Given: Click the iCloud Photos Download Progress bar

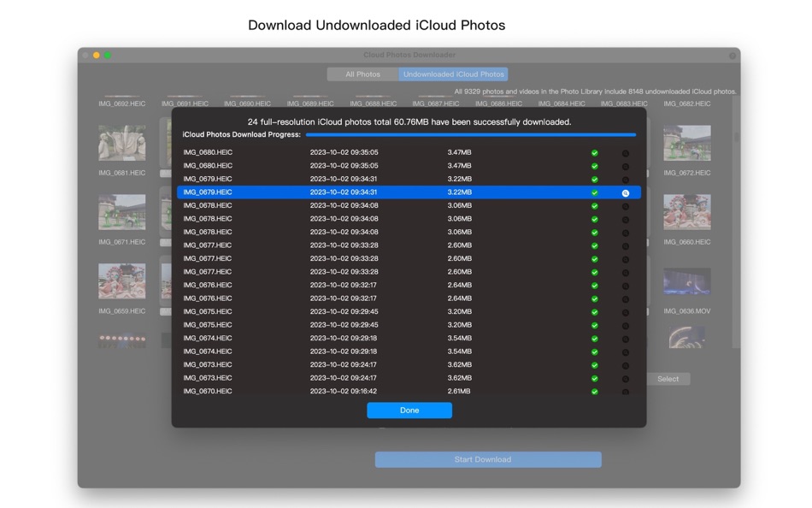Looking at the screenshot, I should (x=471, y=135).
